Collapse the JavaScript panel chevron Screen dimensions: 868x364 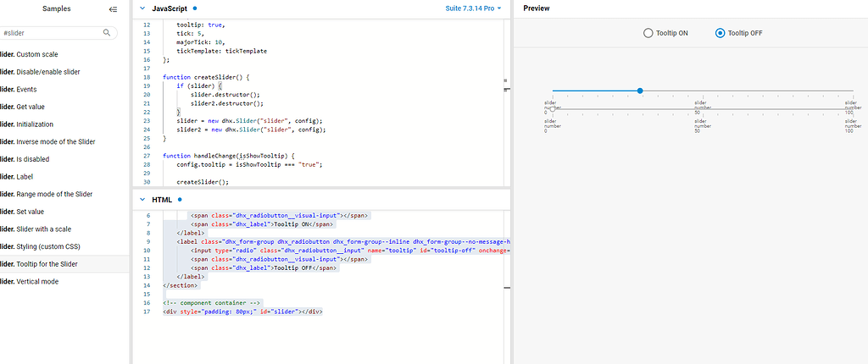click(x=142, y=8)
